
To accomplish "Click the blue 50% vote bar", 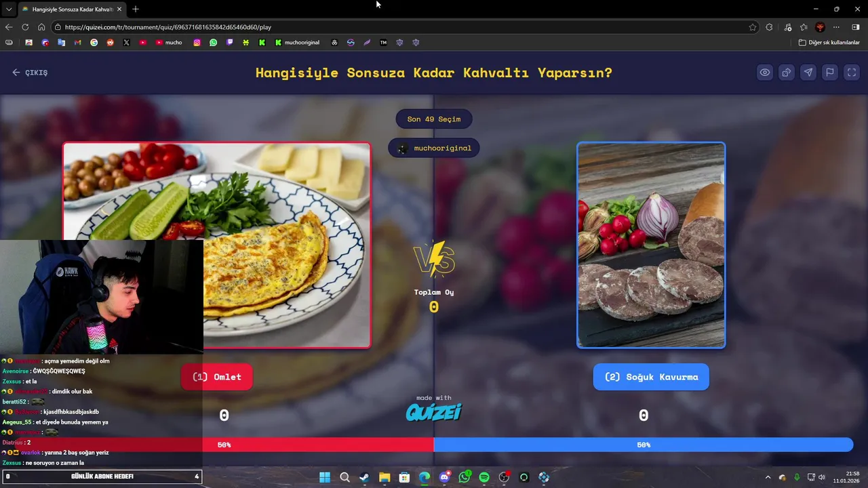I will 644,445.
